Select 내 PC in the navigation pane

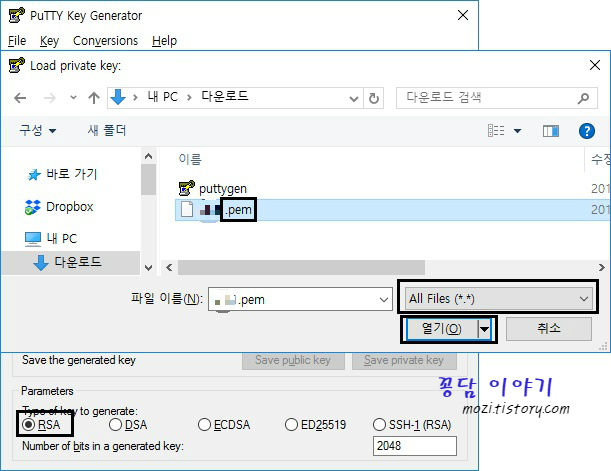pyautogui.click(x=51, y=238)
